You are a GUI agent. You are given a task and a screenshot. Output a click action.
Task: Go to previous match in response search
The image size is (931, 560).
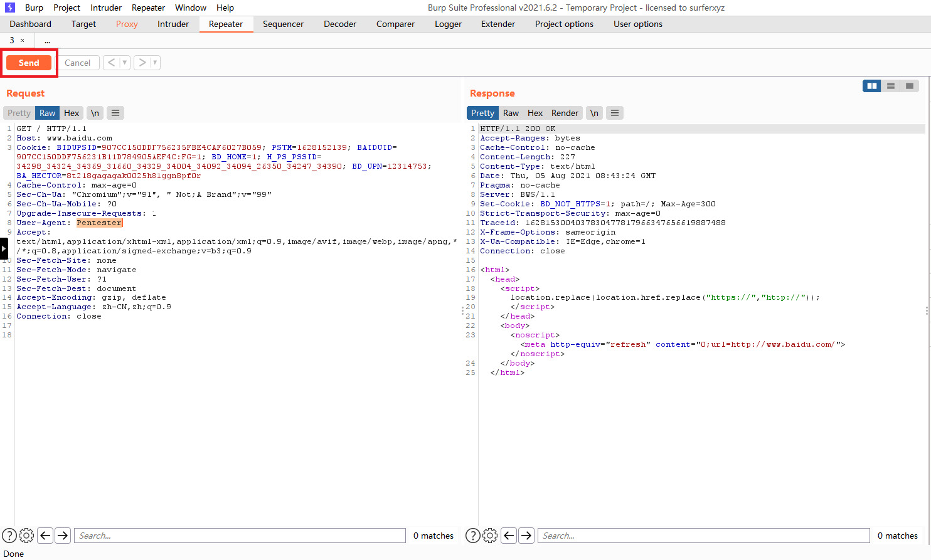pyautogui.click(x=509, y=536)
